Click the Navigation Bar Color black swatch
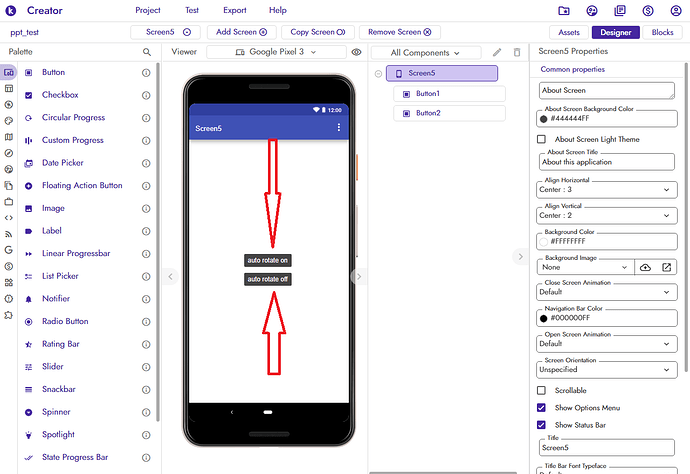Image resolution: width=690 pixels, height=474 pixels. 543,318
